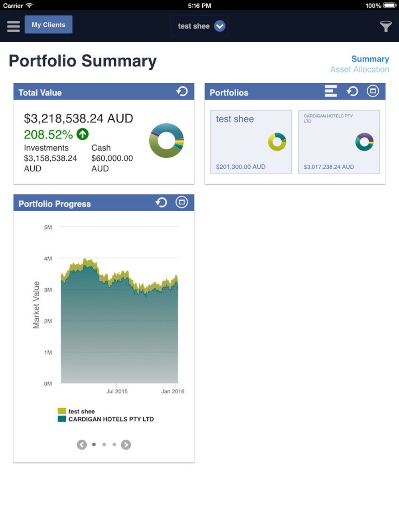
Task: Go to next chart page arrow
Action: pos(126,445)
